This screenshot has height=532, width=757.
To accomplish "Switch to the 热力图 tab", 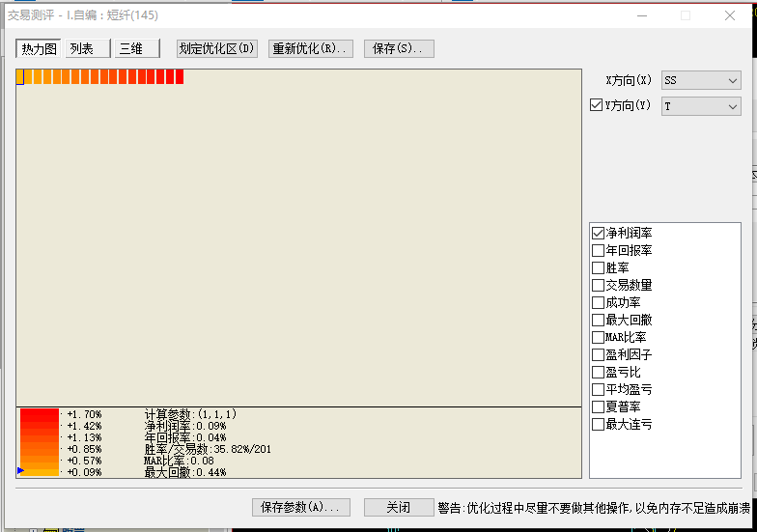I will [x=39, y=48].
